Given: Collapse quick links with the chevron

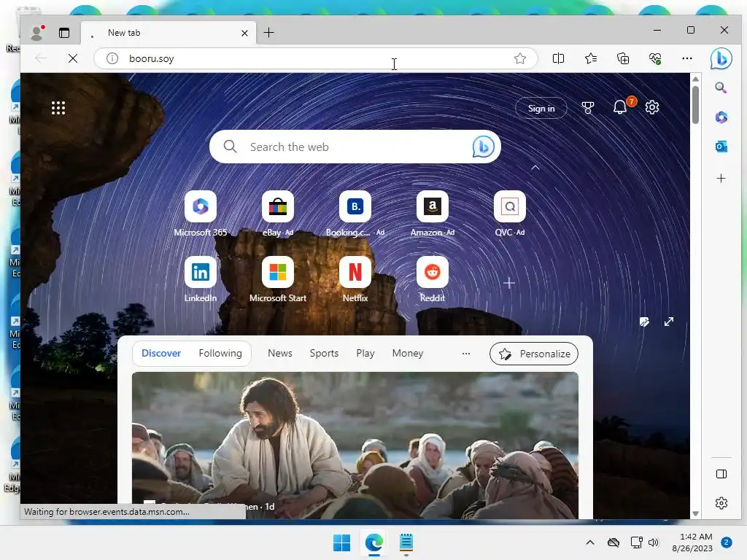Looking at the screenshot, I should click(535, 168).
